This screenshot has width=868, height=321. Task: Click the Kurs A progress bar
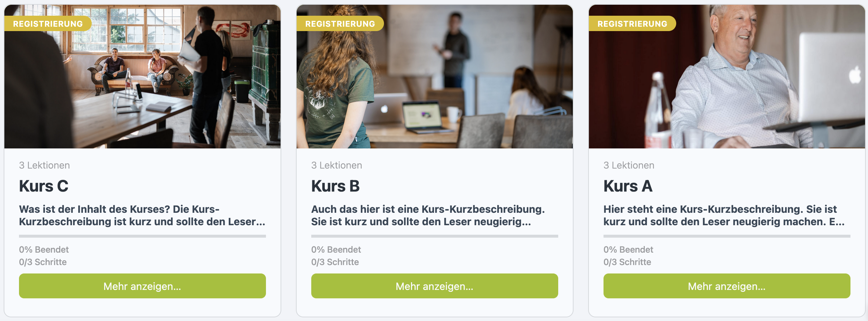(x=727, y=236)
